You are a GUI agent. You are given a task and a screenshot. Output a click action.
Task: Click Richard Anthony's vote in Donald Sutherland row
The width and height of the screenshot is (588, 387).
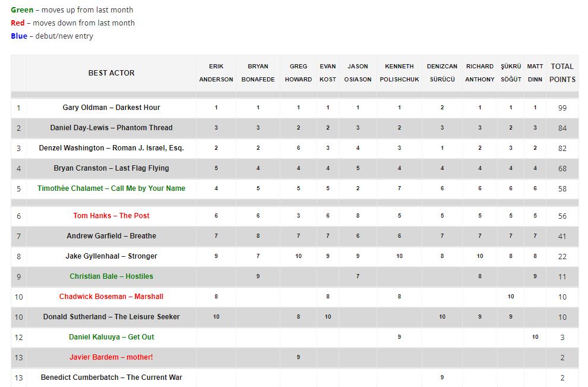tap(480, 317)
